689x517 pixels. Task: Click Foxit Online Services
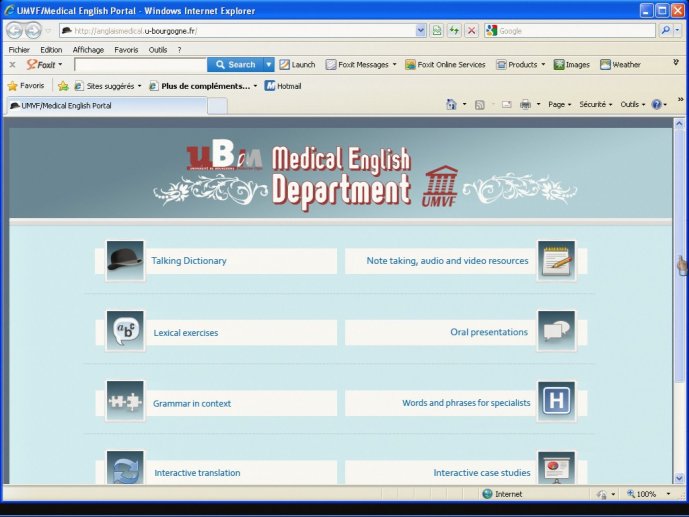446,65
